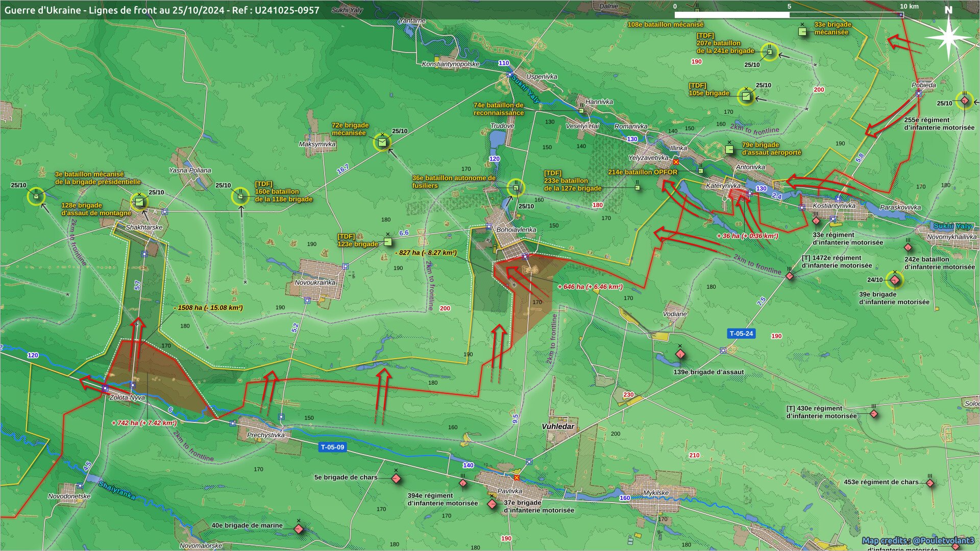980x551 pixels.
Task: Select the 3e bataillon mécanisé unit marker
Action: (36, 196)
